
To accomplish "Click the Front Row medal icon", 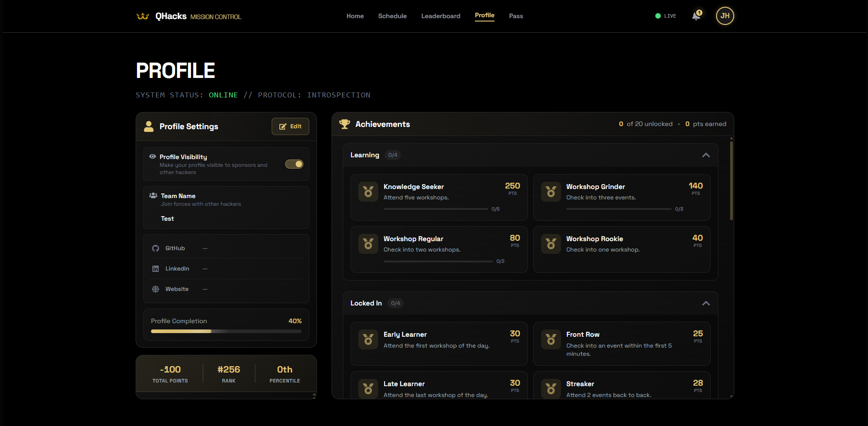I will tap(551, 339).
